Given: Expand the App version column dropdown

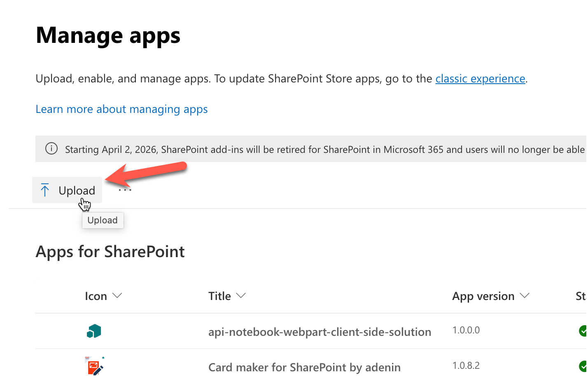Looking at the screenshot, I should [525, 296].
